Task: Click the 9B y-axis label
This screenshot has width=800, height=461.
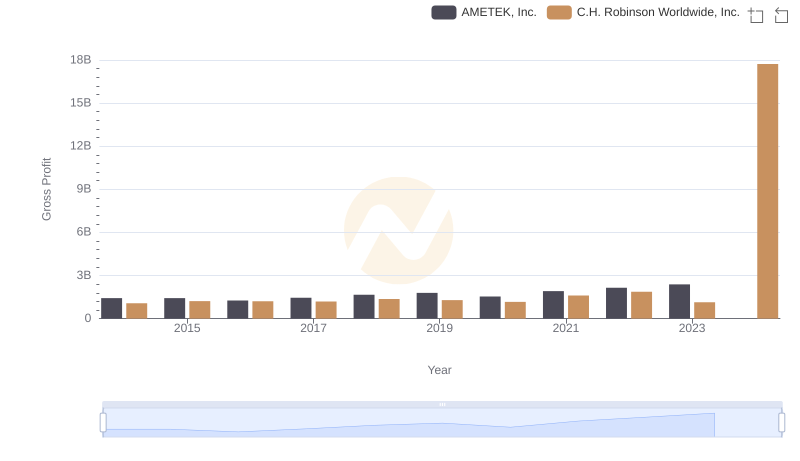Action: [x=84, y=189]
